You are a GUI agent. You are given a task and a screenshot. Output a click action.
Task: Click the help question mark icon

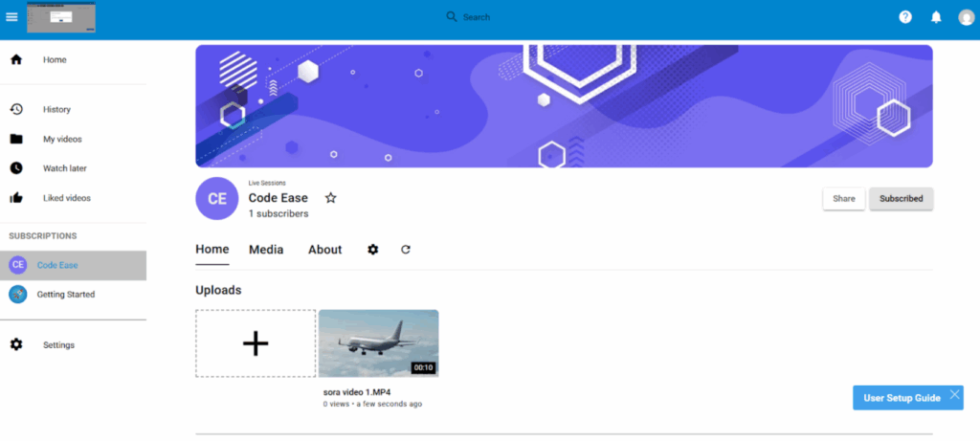point(904,17)
